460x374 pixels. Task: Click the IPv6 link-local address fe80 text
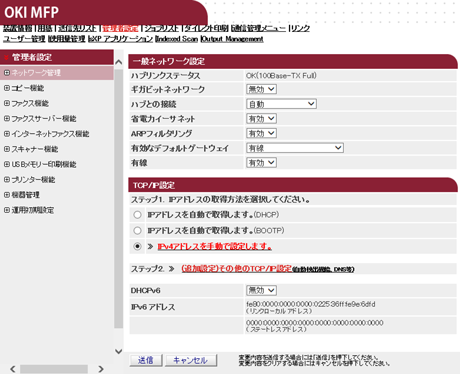coord(311,304)
